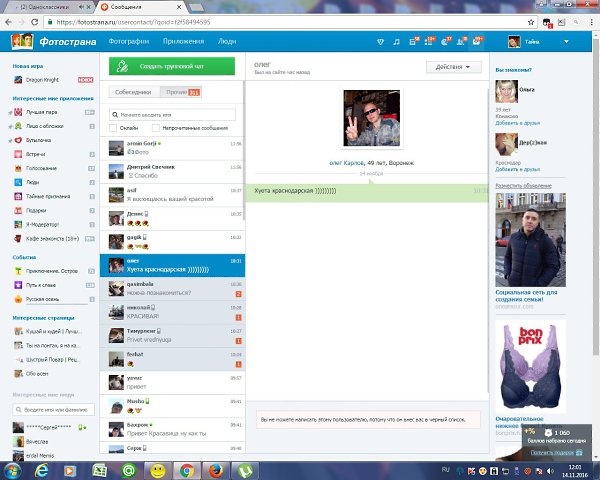Enable the Онлайн filter checkbox

(x=113, y=128)
